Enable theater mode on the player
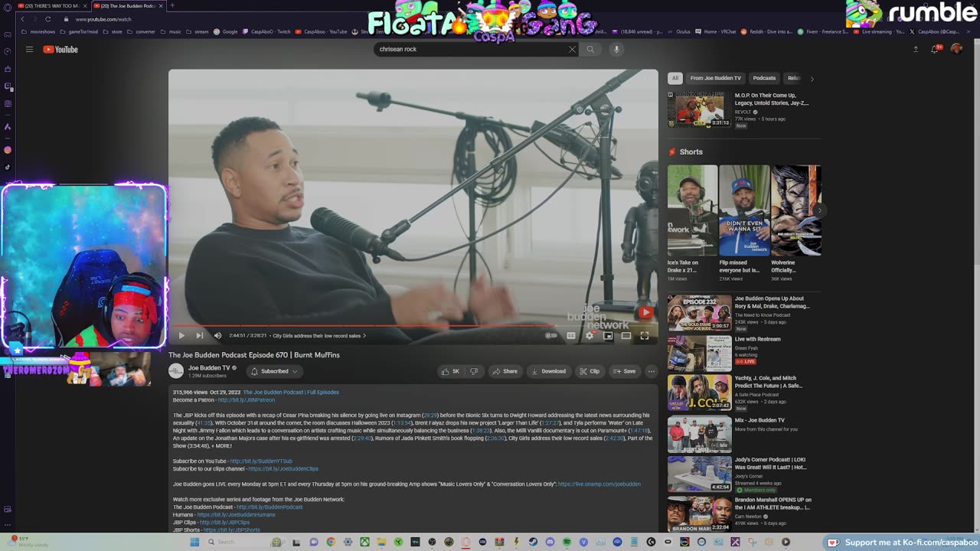Viewport: 980px width, 551px height. click(626, 335)
